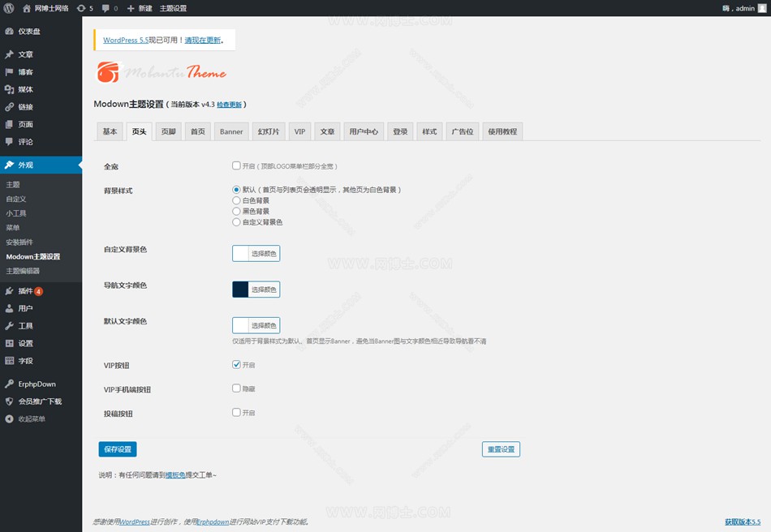This screenshot has height=532, width=771.
Task: Open the 自定义 submenu item
Action: coord(16,199)
